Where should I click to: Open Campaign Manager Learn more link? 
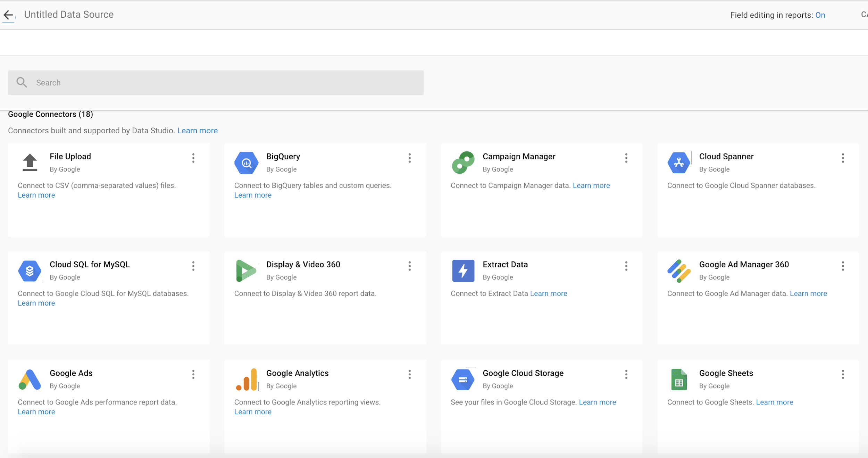[x=591, y=185]
